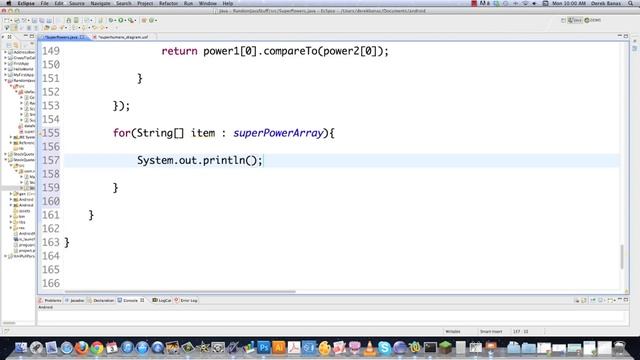Viewport: 640px width, 360px height.
Task: Click Collapse All in Package Explorer
Action: pos(9,44)
